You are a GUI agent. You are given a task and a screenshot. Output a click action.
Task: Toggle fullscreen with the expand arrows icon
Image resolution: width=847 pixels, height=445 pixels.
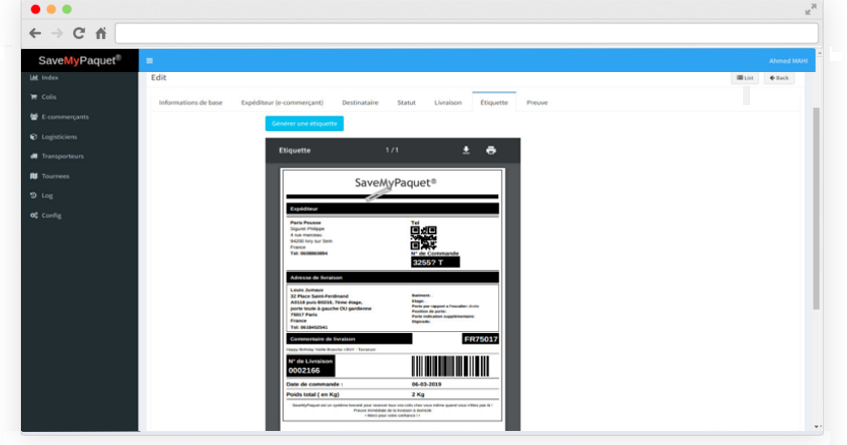point(810,9)
